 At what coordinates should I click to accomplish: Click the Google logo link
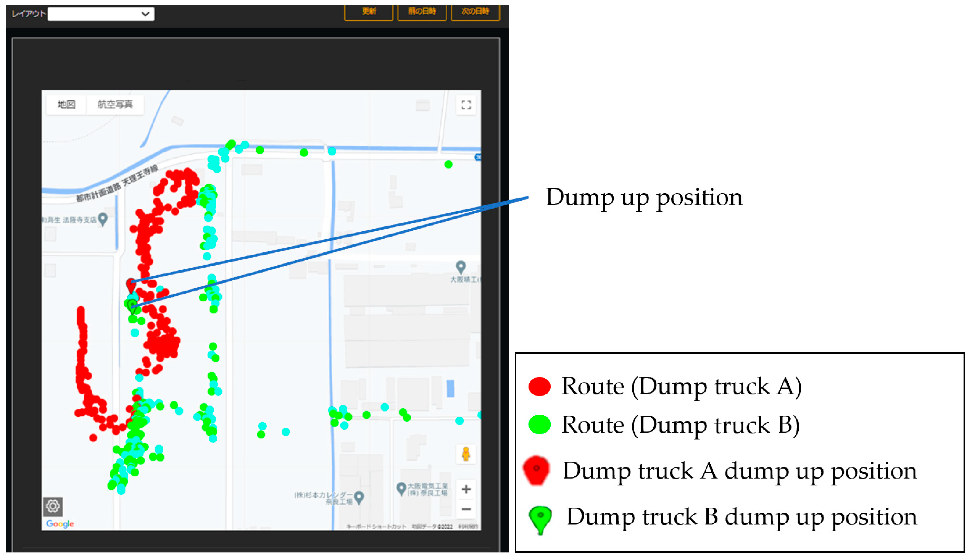click(x=60, y=523)
